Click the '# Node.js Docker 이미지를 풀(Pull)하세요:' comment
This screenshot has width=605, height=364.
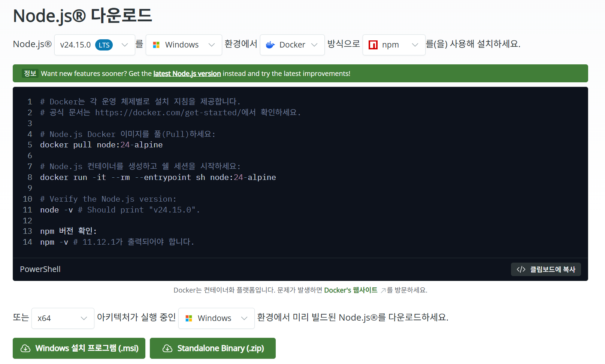click(x=128, y=134)
